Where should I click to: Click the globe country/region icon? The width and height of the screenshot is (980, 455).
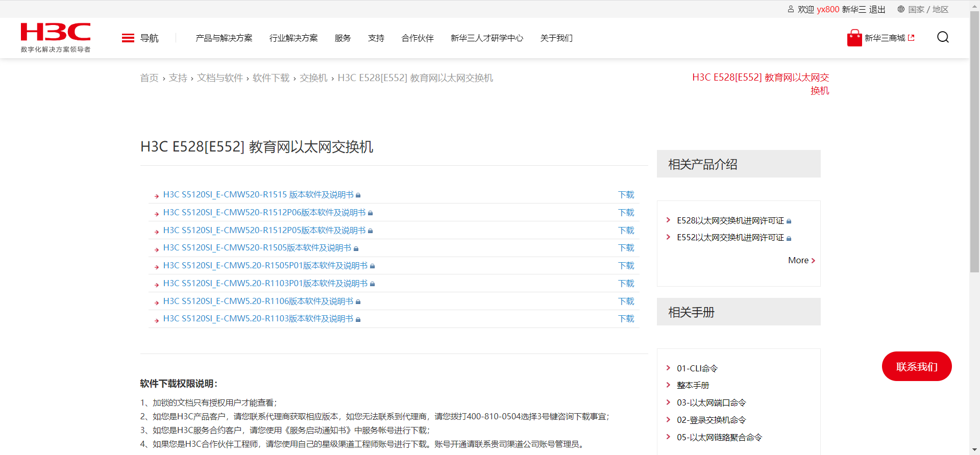(x=901, y=9)
